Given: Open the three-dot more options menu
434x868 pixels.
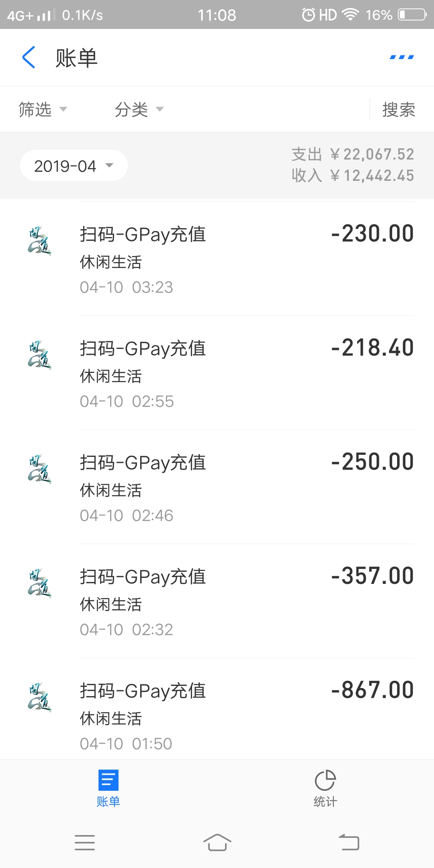Looking at the screenshot, I should [401, 57].
